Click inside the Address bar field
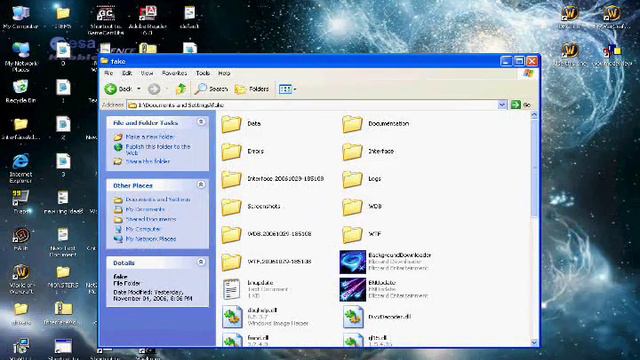 point(312,105)
